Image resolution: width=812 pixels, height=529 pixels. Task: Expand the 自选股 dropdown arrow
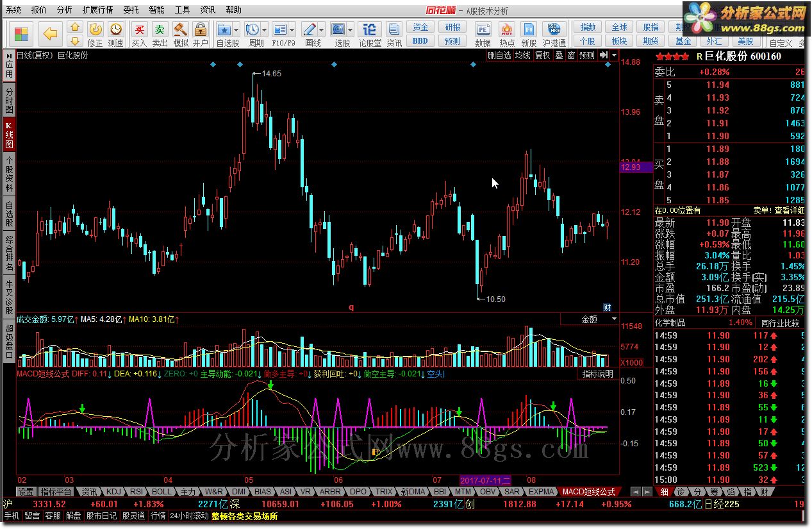(x=236, y=29)
